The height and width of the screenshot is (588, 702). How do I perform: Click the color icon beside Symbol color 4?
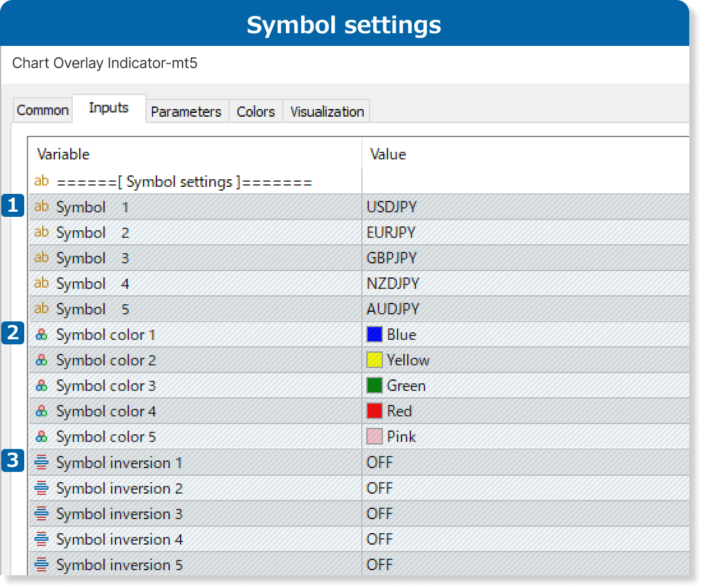click(x=41, y=411)
